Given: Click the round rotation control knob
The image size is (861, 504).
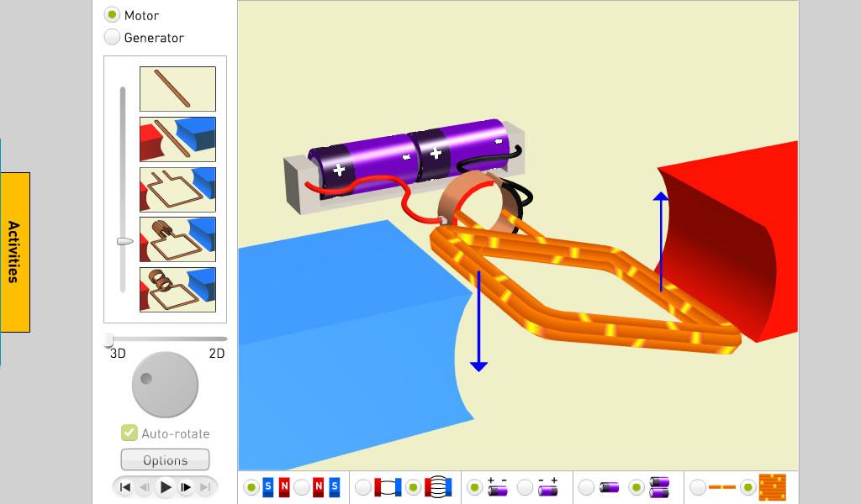Looking at the screenshot, I should coord(165,385).
